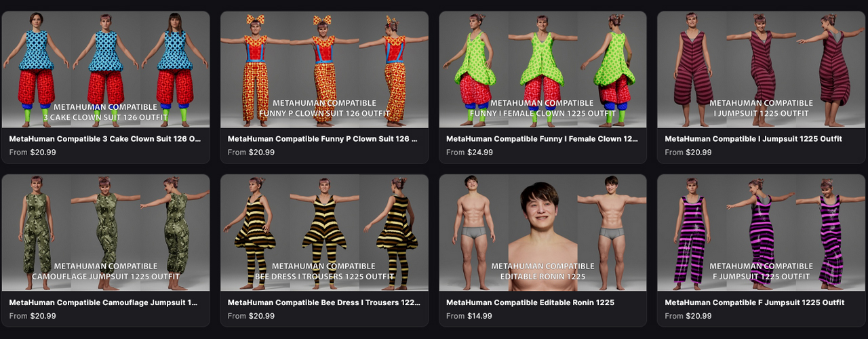Click the MetaHuman Compatible F Jumpsuit 1225 Outfit title

(x=755, y=302)
